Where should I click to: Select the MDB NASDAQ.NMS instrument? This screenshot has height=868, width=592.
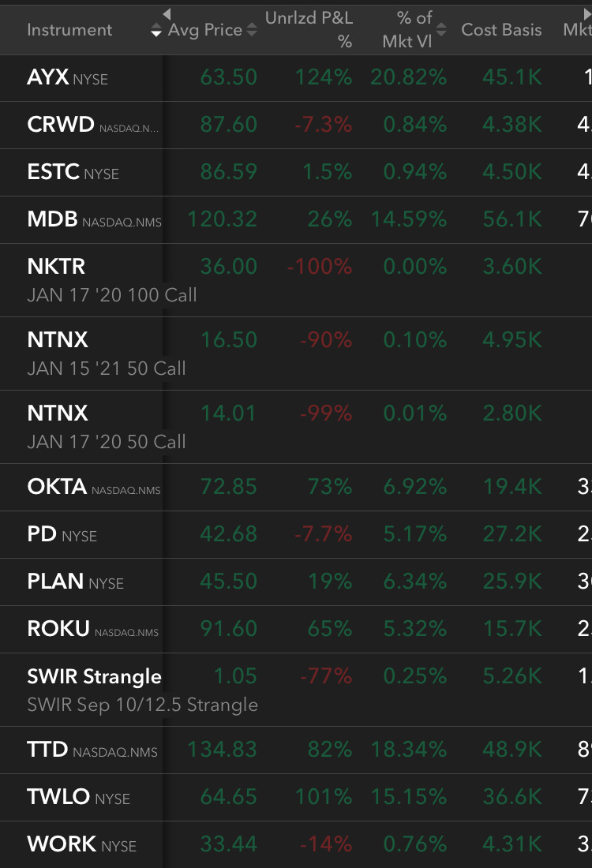[94, 220]
